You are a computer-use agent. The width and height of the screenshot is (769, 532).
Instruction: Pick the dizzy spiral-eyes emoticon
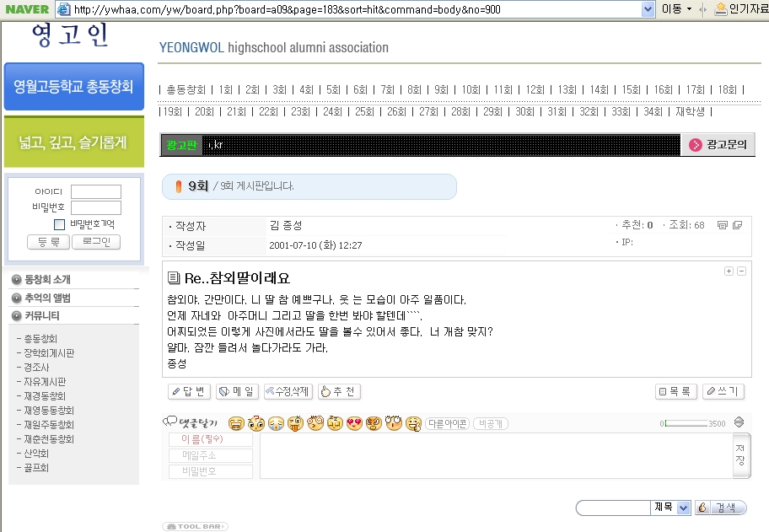pyautogui.click(x=315, y=423)
